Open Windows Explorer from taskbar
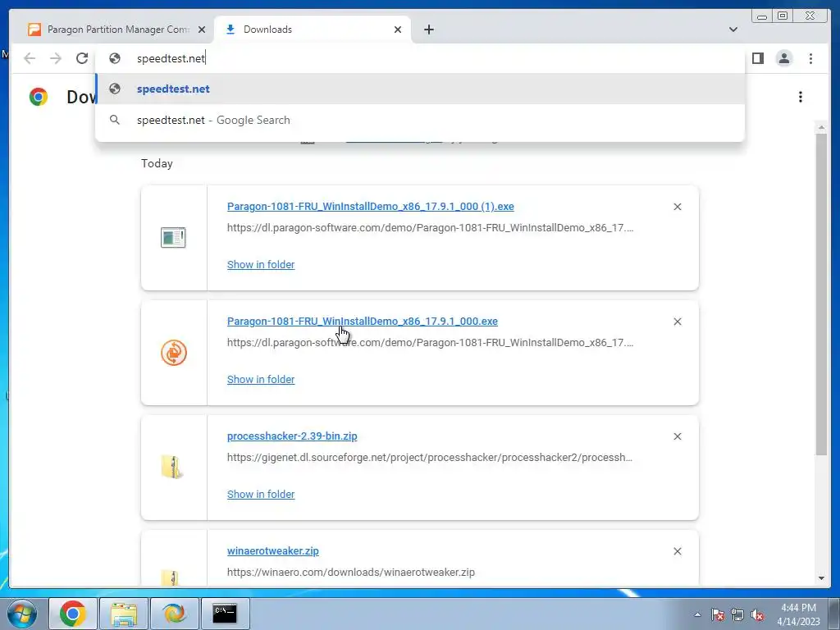Viewport: 840px width, 630px height. (x=124, y=614)
